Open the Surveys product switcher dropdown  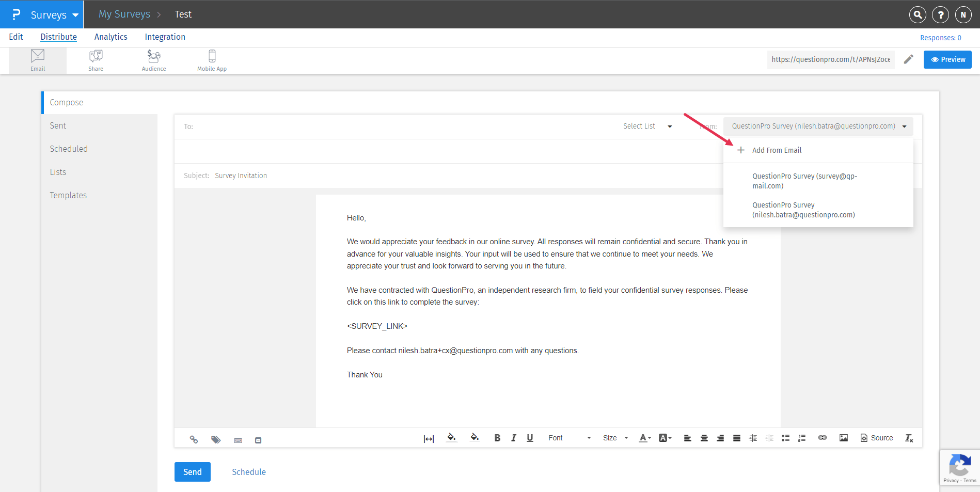(x=42, y=14)
